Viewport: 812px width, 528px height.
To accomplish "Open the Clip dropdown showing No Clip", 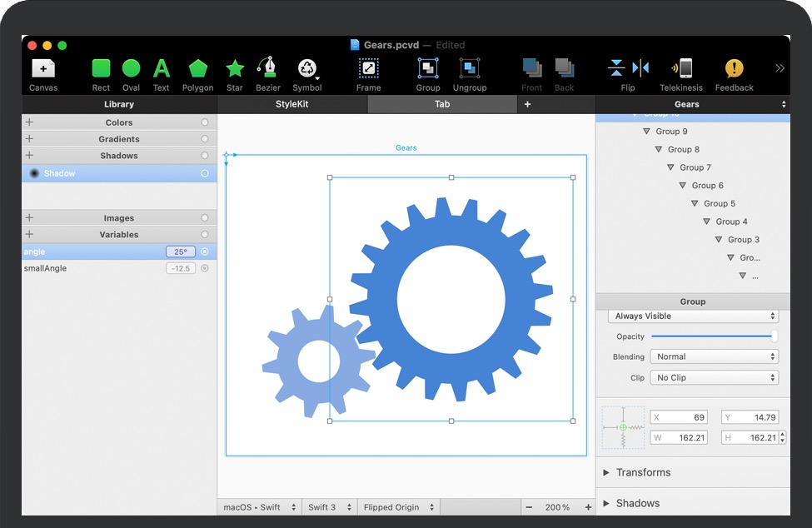I will pyautogui.click(x=715, y=377).
